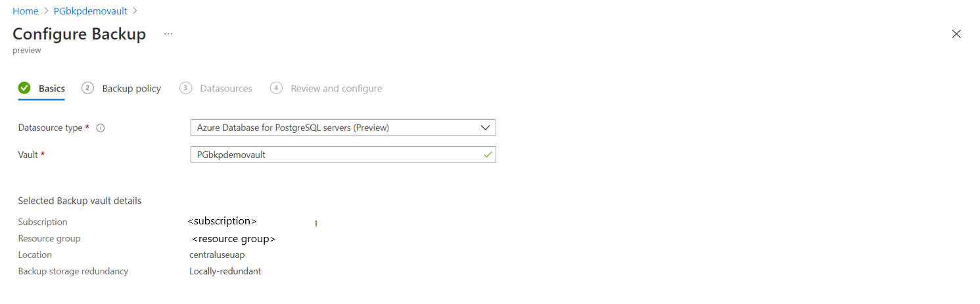The height and width of the screenshot is (304, 980).
Task: Click the breadcrumb chevron after Home
Action: click(47, 11)
